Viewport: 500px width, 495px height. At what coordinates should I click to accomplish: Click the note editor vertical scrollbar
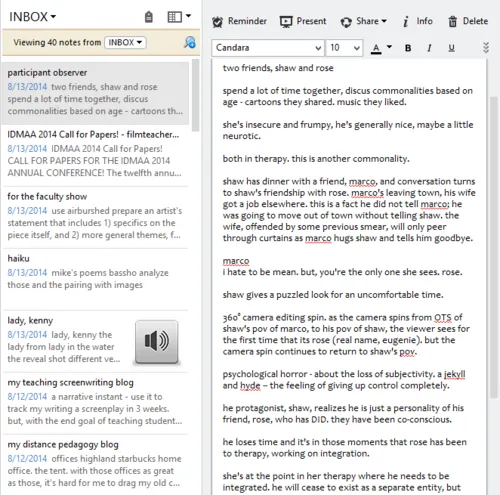pos(494,247)
